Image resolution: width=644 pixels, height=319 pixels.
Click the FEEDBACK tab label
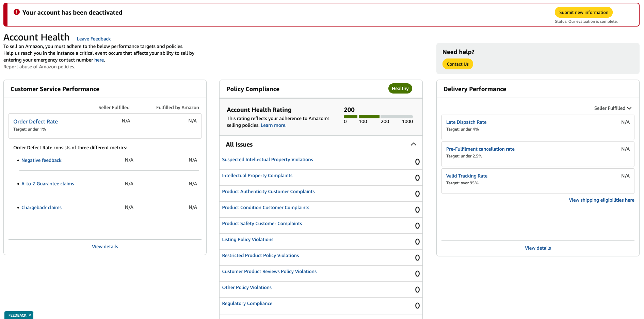coord(17,315)
